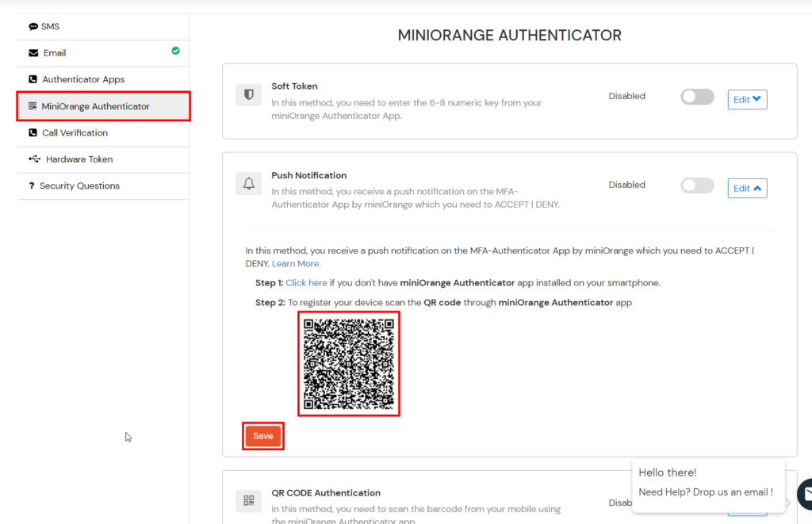Turn on the Push Notification toggle

pos(697,186)
